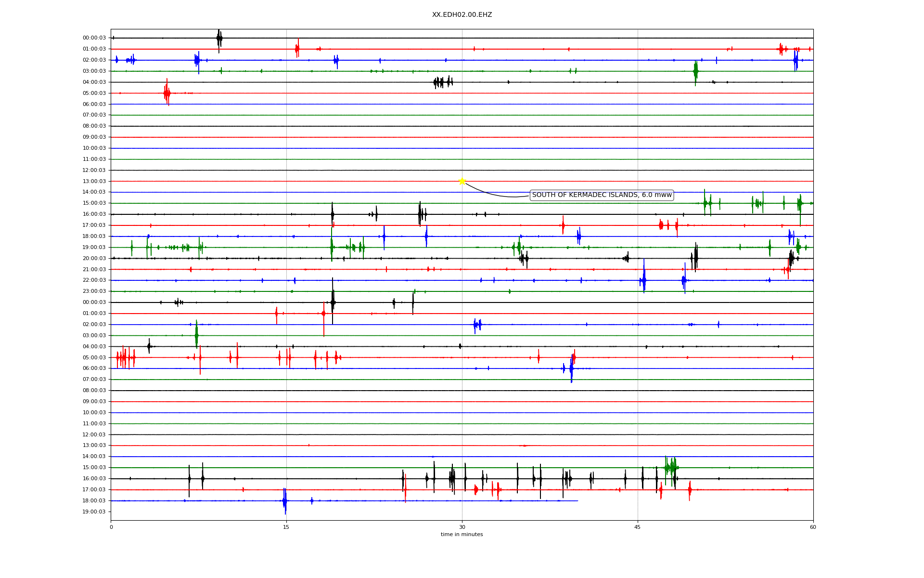This screenshot has height=578, width=924.
Task: Click the 21:00:03 row time label
Action: pyautogui.click(x=94, y=270)
